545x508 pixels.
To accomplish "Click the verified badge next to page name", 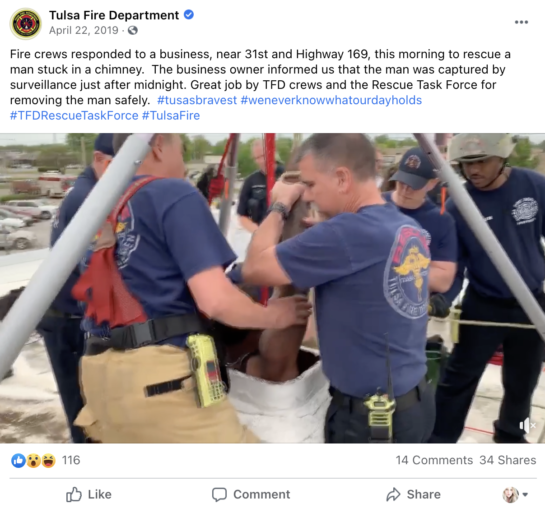I will [x=189, y=15].
